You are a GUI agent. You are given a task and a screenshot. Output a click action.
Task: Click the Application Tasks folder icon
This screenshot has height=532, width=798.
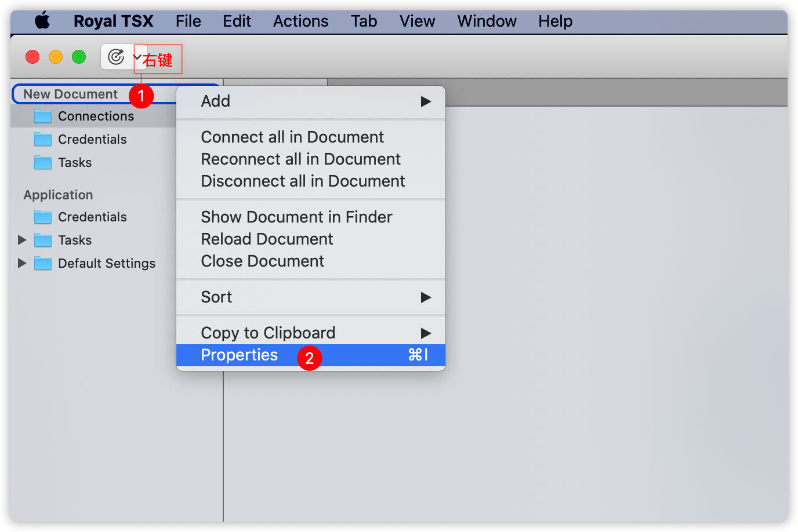click(x=43, y=240)
